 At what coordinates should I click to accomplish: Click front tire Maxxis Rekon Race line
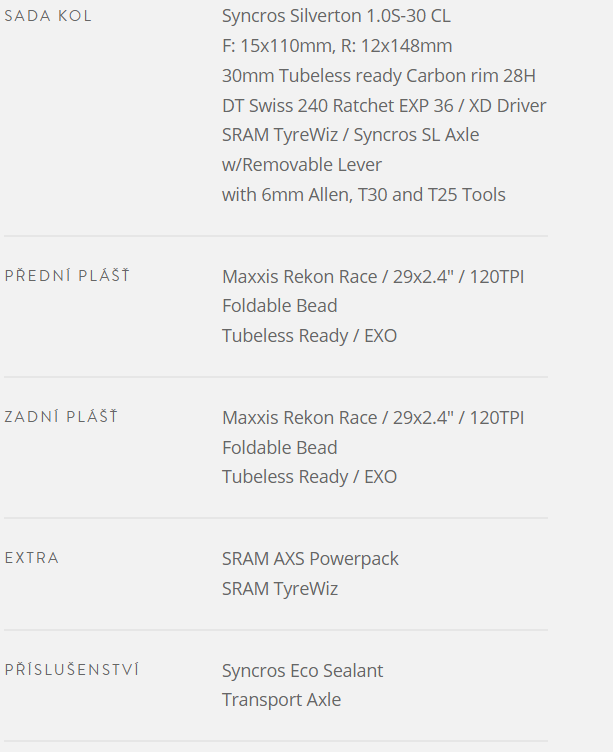[373, 277]
